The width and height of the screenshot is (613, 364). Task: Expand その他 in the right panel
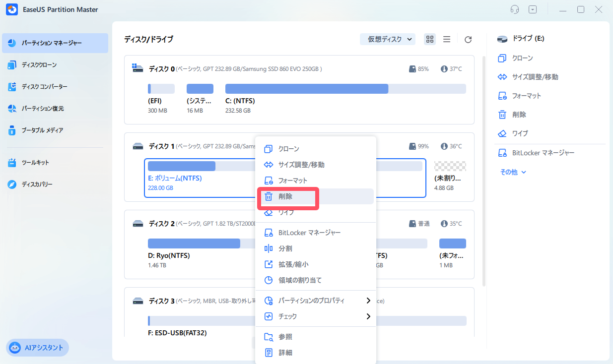tap(513, 172)
